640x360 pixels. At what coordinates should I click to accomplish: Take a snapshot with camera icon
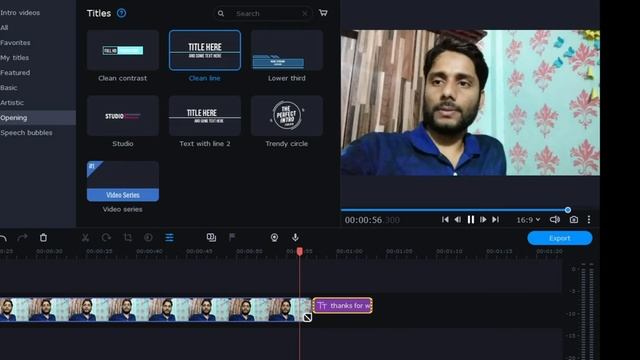[573, 220]
